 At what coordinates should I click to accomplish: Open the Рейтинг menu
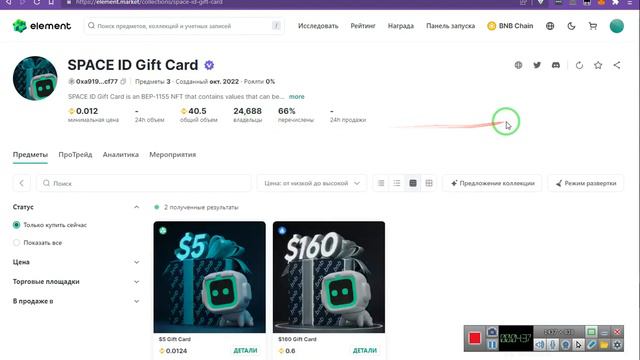363,26
